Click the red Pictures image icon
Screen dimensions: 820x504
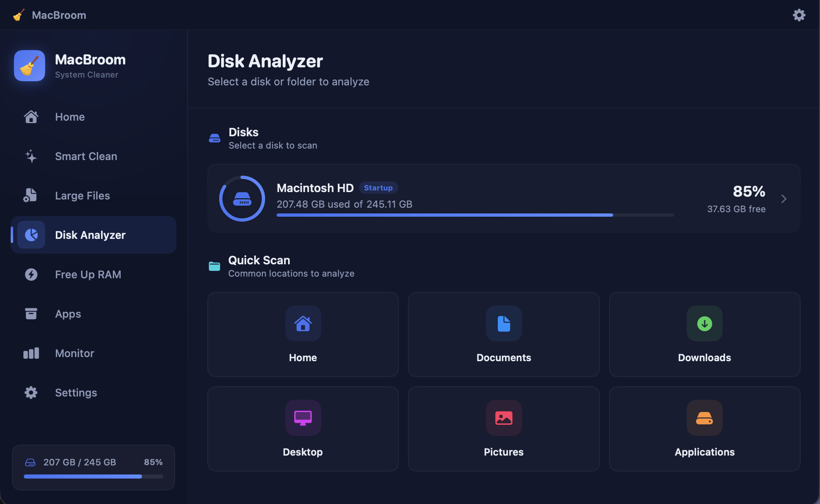click(x=504, y=418)
